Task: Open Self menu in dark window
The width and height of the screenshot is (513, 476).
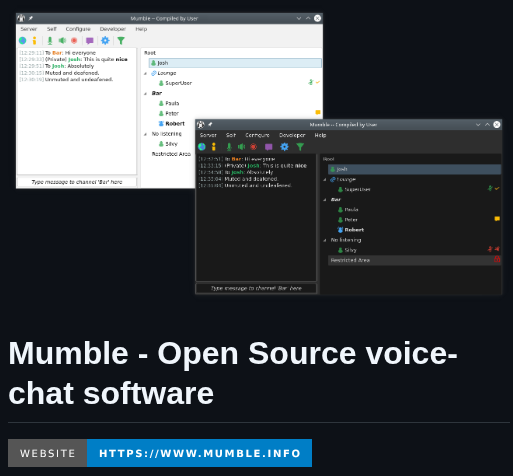Action: pos(231,135)
